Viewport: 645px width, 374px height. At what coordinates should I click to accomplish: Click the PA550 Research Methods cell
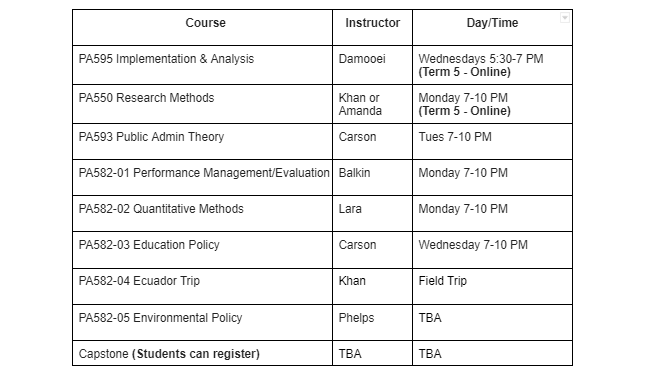click(x=202, y=104)
